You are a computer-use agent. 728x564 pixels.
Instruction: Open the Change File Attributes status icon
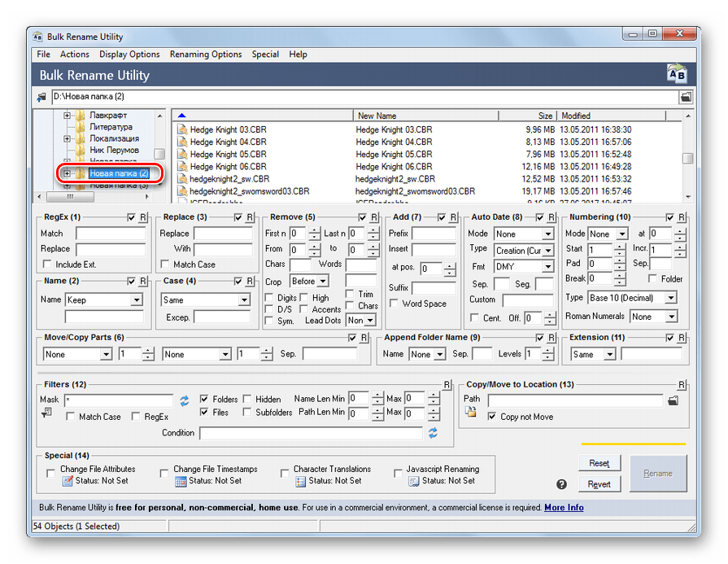click(68, 481)
